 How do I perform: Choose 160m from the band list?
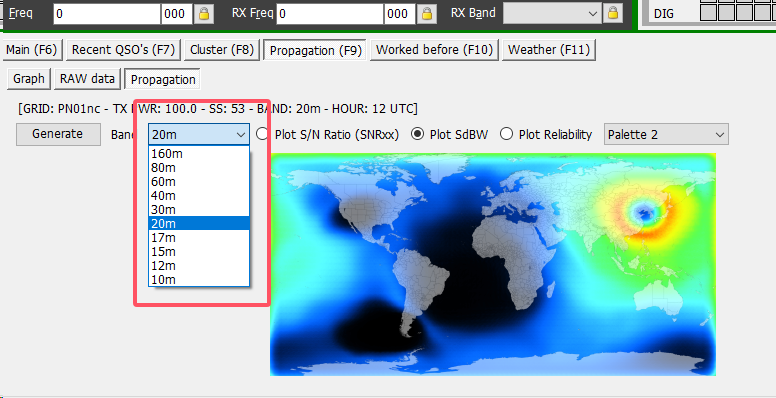click(x=198, y=153)
